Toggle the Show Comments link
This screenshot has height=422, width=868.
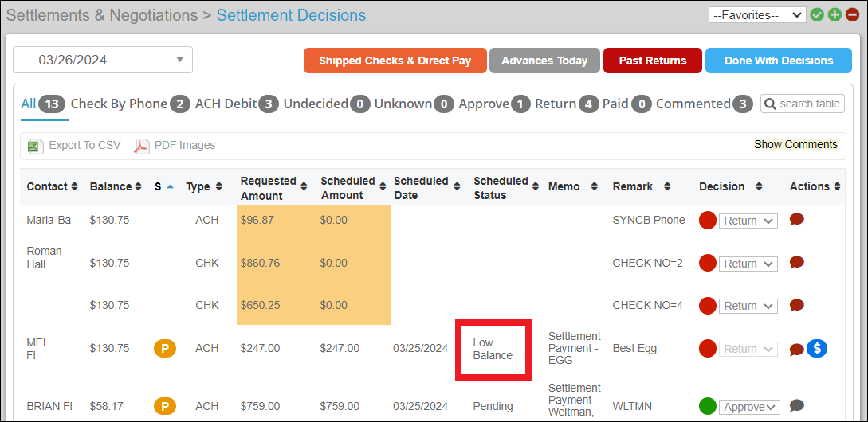[x=796, y=144]
